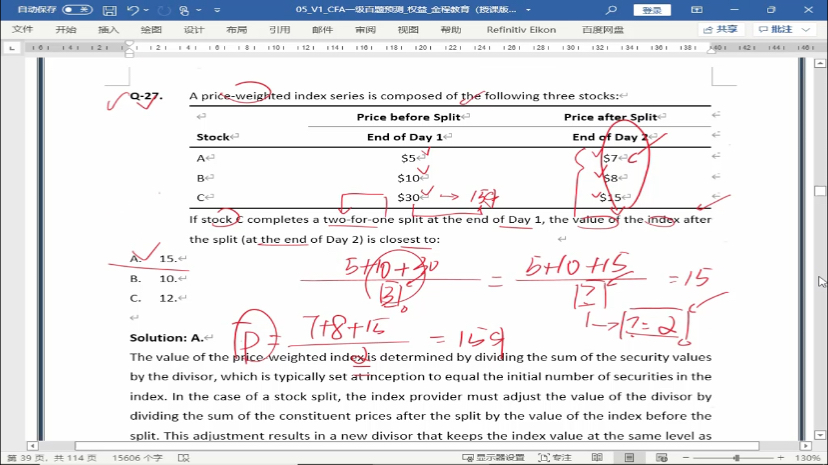This screenshot has width=828, height=465.
Task: Click the search magnifier icon
Action: point(611,10)
